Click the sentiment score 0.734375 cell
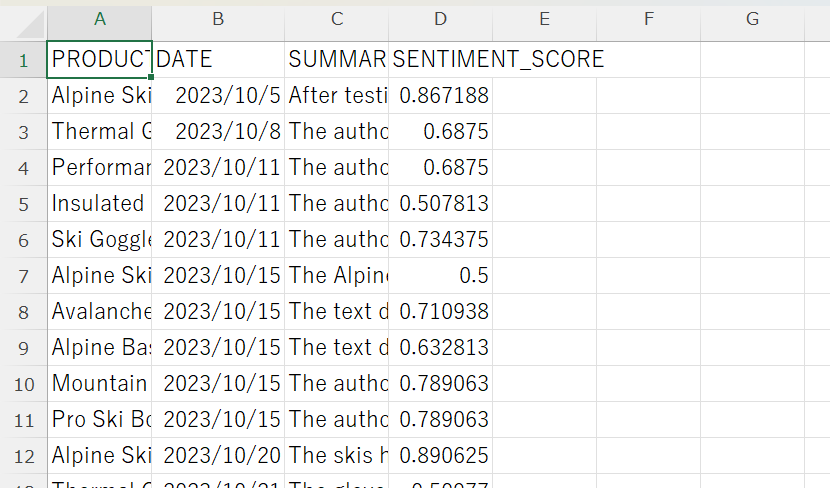The width and height of the screenshot is (830, 488). (440, 240)
